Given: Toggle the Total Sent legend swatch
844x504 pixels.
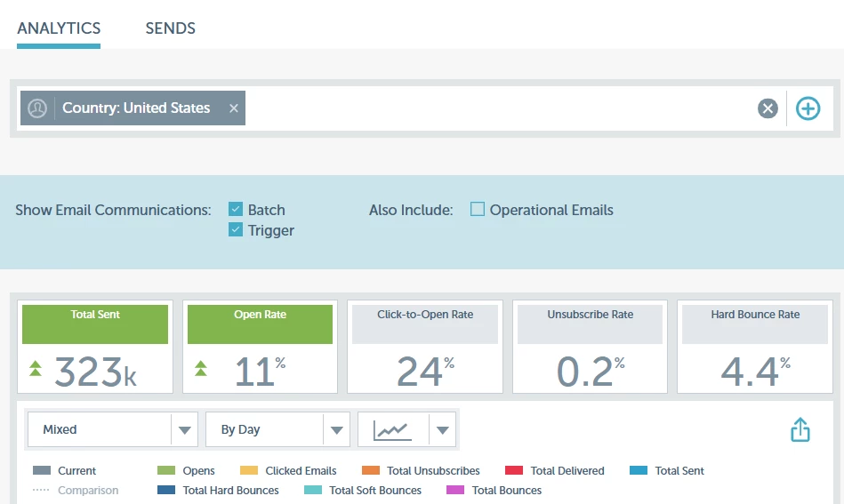Looking at the screenshot, I should click(x=639, y=470).
